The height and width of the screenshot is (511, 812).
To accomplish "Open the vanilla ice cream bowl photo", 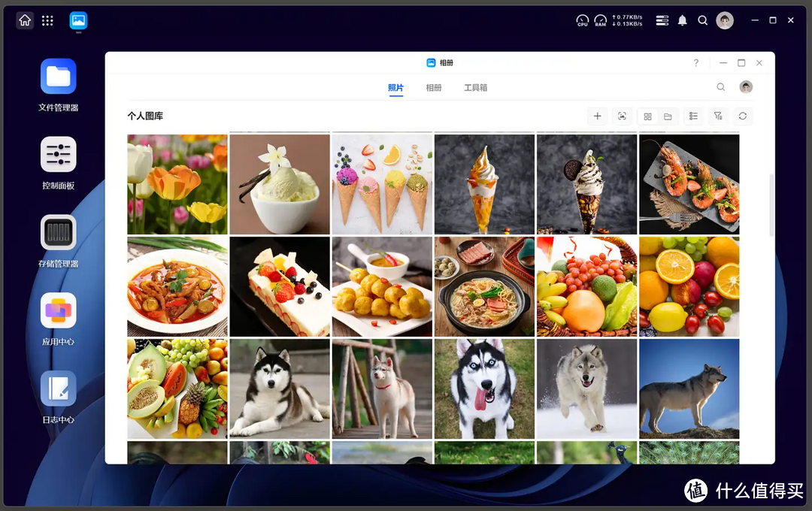I will 280,184.
